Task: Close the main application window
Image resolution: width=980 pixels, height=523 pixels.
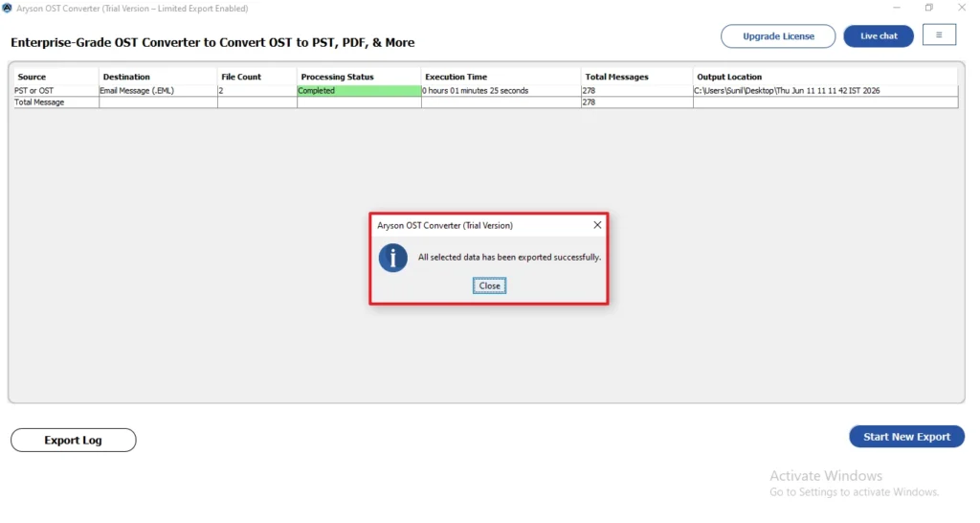Action: (x=962, y=8)
